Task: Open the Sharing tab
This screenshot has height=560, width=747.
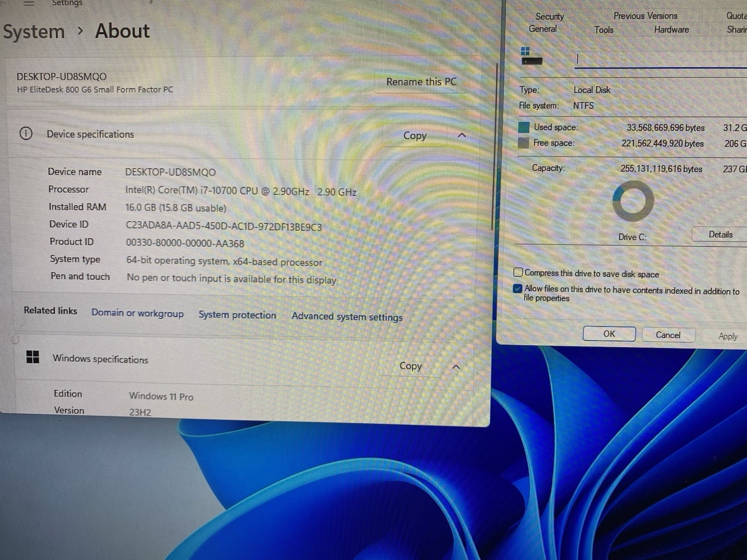Action: (737, 29)
